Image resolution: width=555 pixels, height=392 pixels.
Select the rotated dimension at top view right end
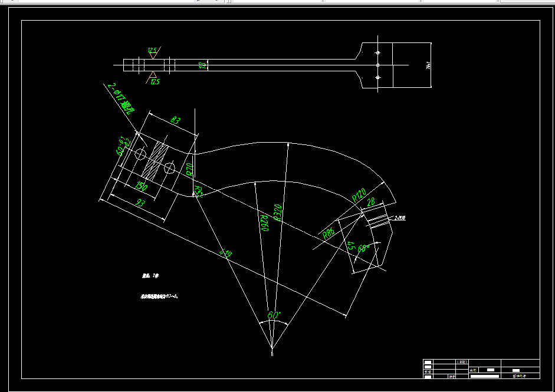(428, 65)
